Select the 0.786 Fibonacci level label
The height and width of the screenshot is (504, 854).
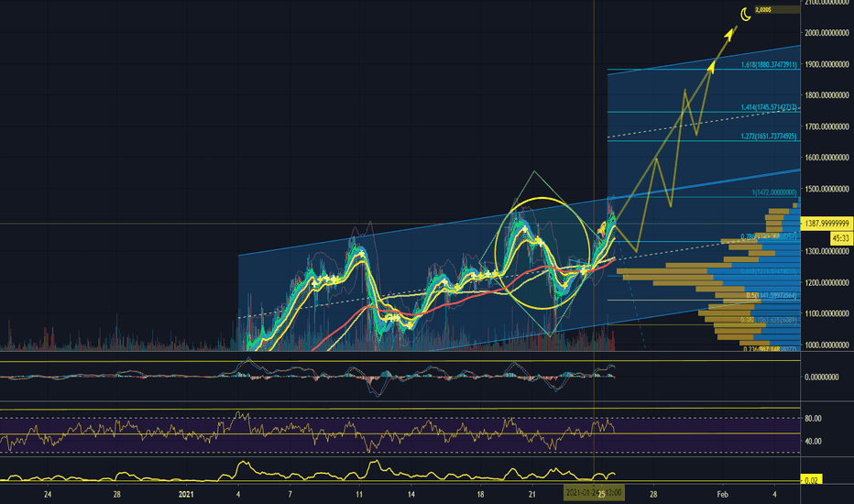[x=769, y=237]
